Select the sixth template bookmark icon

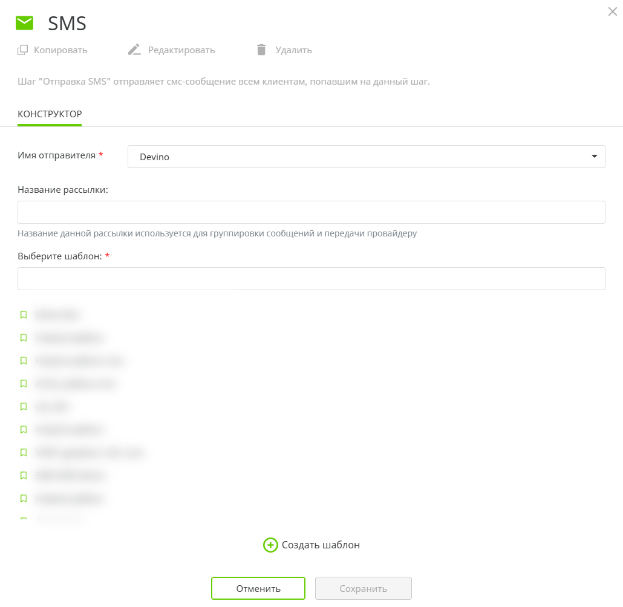pos(23,430)
